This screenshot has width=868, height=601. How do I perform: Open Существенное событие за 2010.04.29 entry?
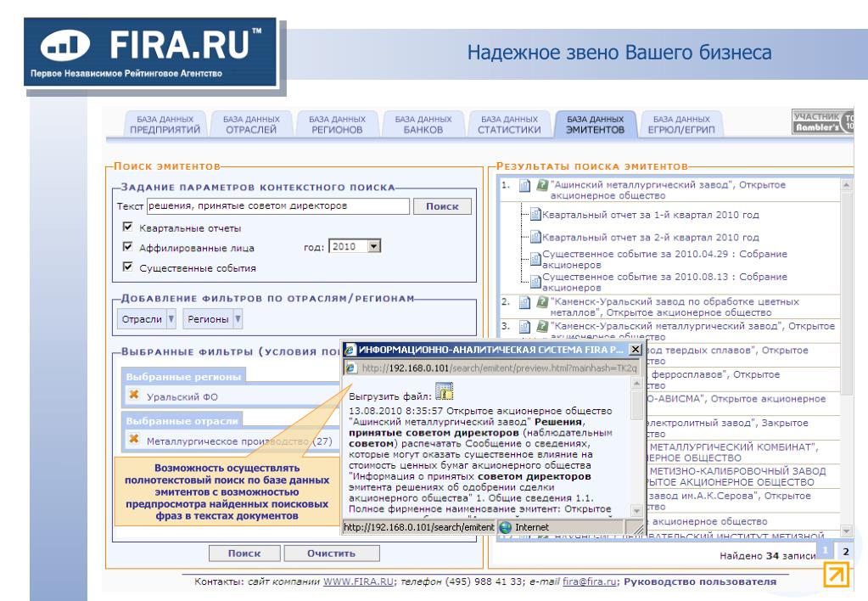tap(664, 259)
